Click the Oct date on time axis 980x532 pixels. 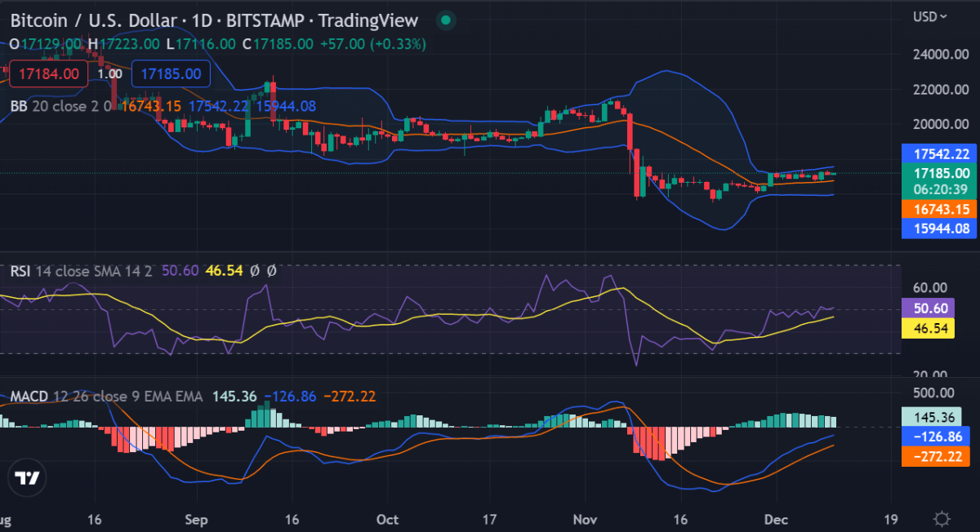[x=388, y=518]
